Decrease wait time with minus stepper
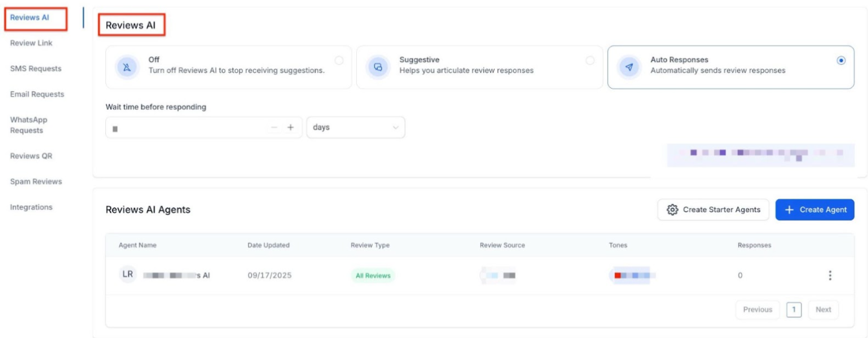This screenshot has width=868, height=338. coord(274,128)
